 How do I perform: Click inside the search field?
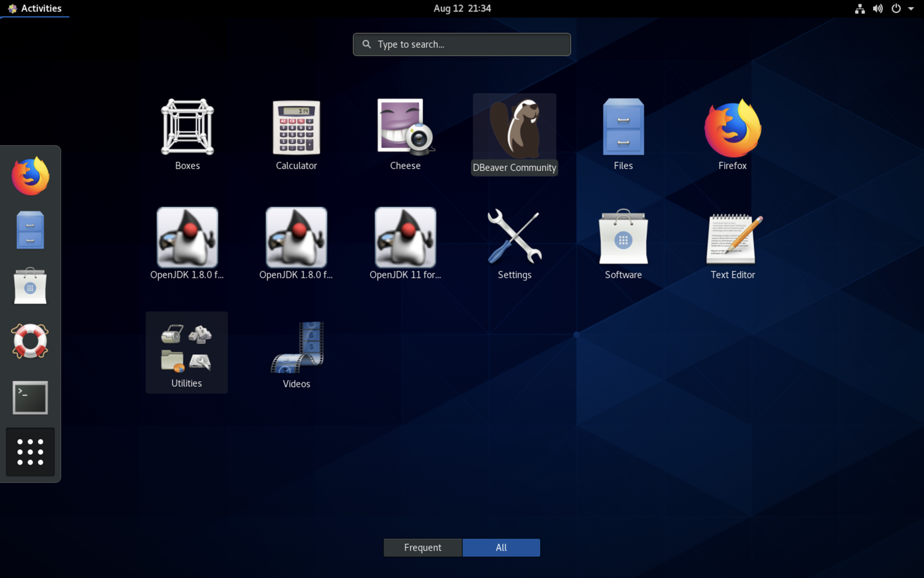point(461,44)
